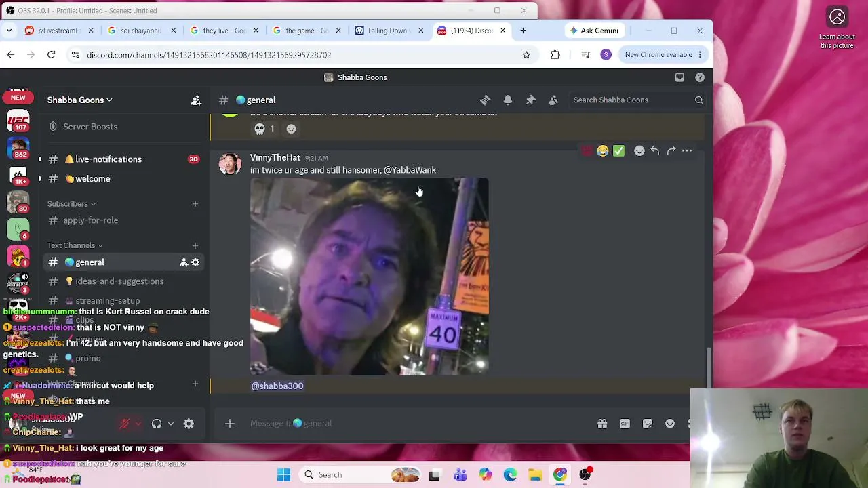
Task: Add a reaction next to the skull
Action: pyautogui.click(x=291, y=129)
